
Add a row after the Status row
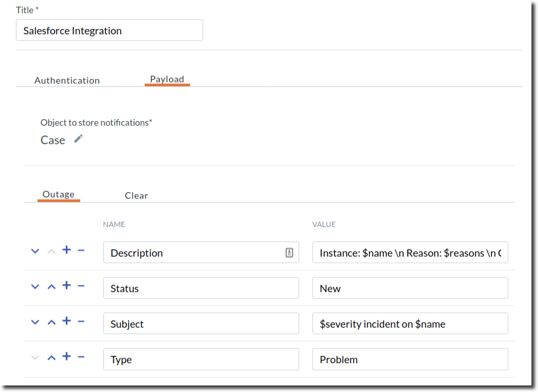tap(66, 285)
